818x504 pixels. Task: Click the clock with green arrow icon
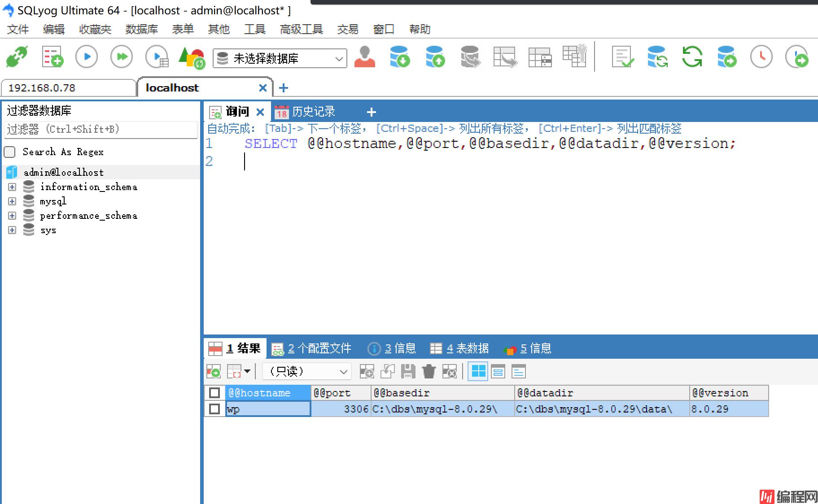[797, 57]
